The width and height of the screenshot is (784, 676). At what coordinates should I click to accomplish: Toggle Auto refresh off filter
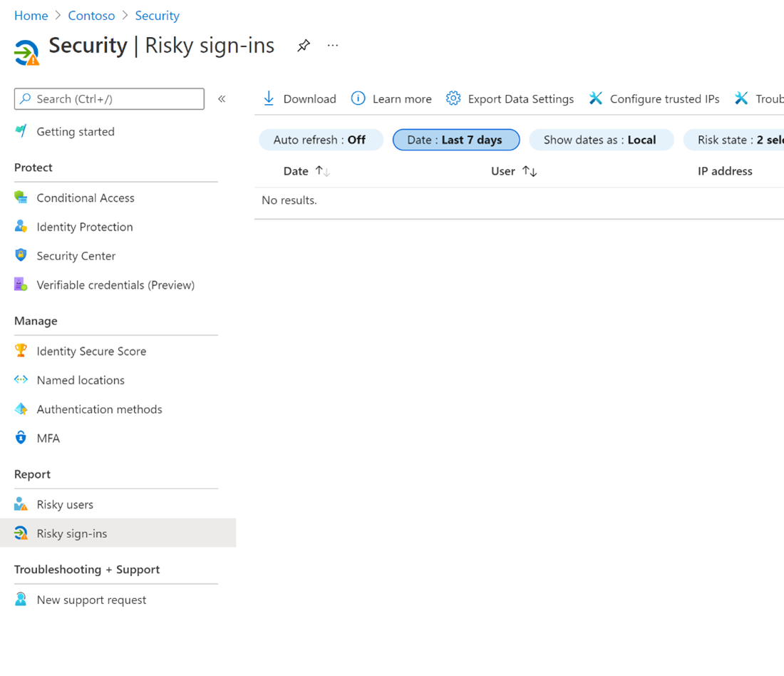[x=321, y=140]
